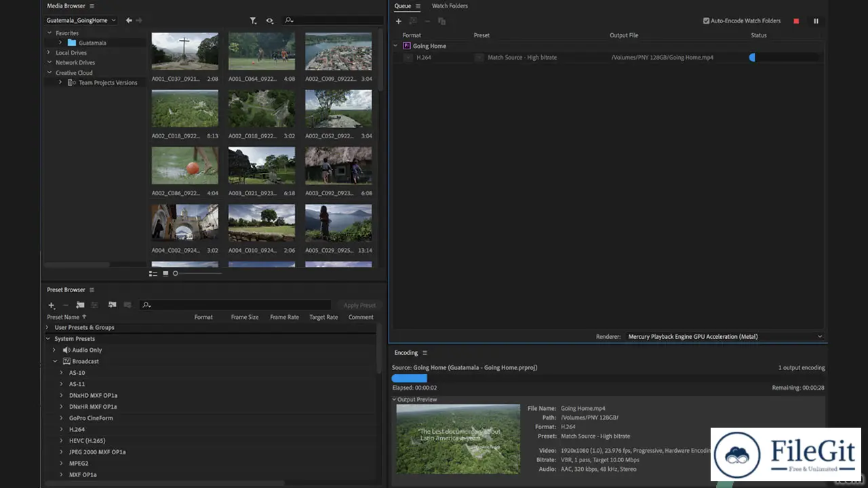The image size is (868, 488).
Task: Select the Encoding panel tab
Action: [406, 352]
